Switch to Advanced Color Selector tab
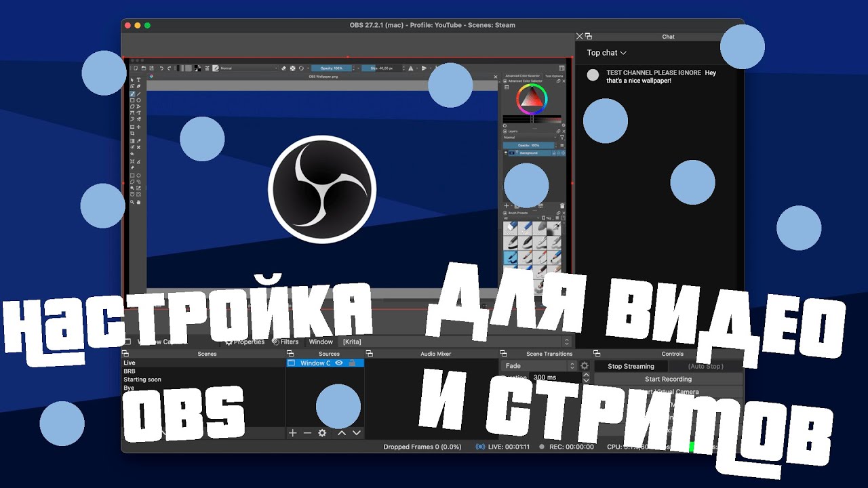 [x=521, y=76]
